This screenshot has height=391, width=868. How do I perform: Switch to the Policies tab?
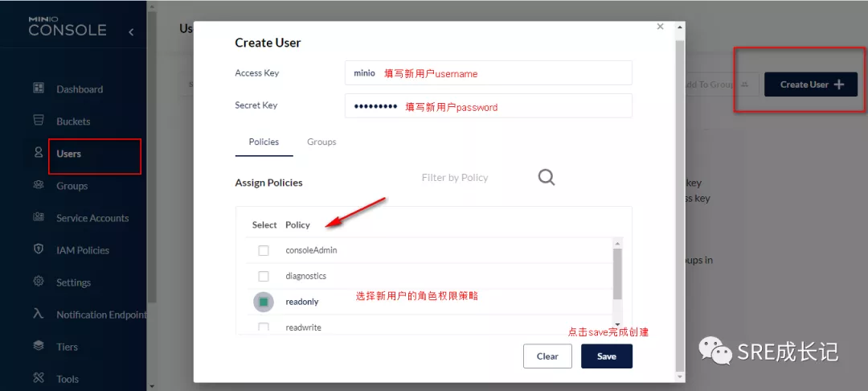(x=264, y=142)
